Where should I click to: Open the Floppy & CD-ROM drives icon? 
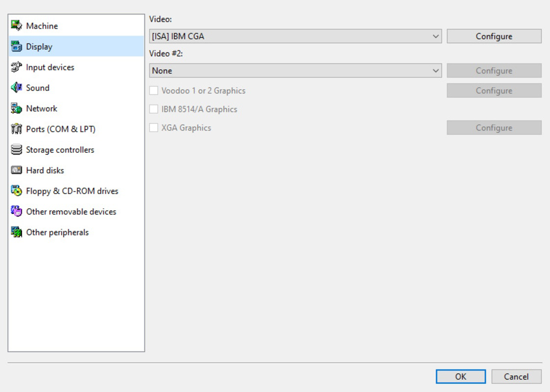point(17,191)
